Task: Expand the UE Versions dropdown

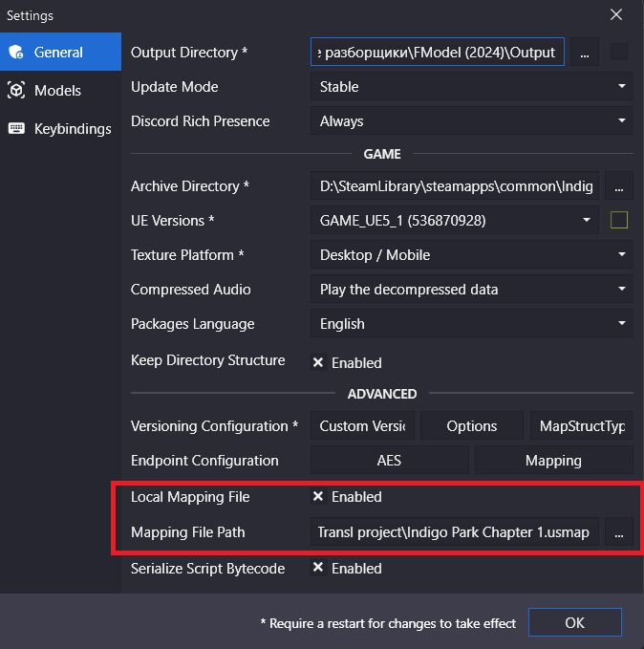Action: 454,221
